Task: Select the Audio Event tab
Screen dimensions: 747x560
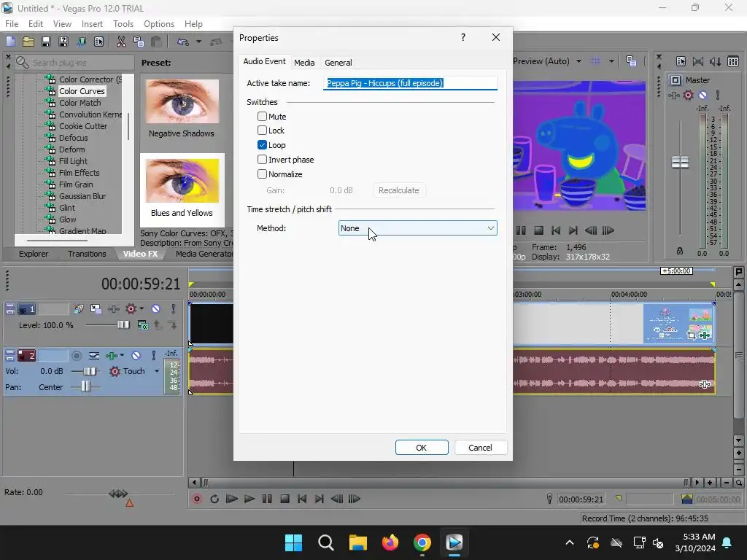Action: 264,61
